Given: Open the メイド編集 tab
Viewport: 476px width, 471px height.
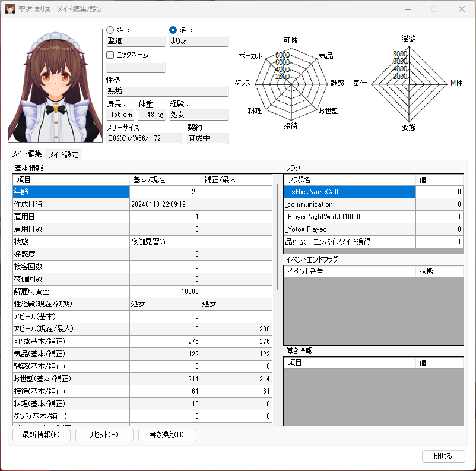Looking at the screenshot, I should (27, 154).
